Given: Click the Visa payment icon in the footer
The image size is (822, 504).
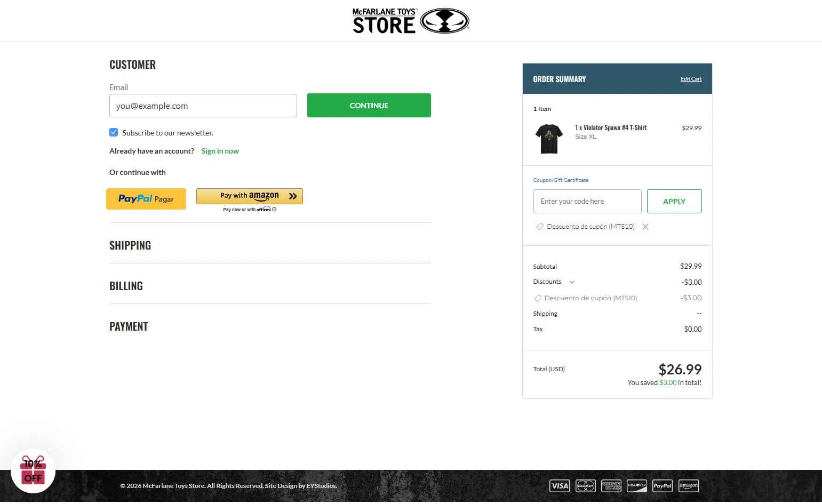Looking at the screenshot, I should point(560,486).
